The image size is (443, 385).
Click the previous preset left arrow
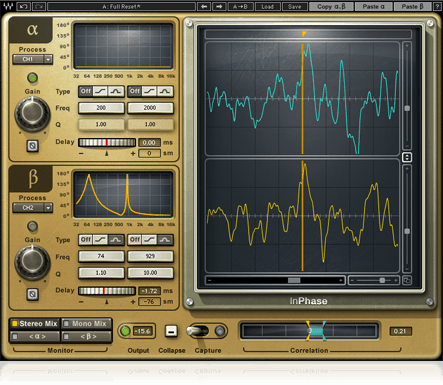pyautogui.click(x=204, y=6)
